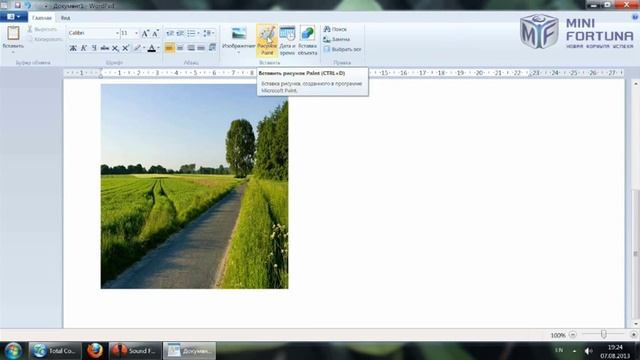The height and width of the screenshot is (360, 640).
Task: Click the font color letter A icon
Action: [151, 48]
